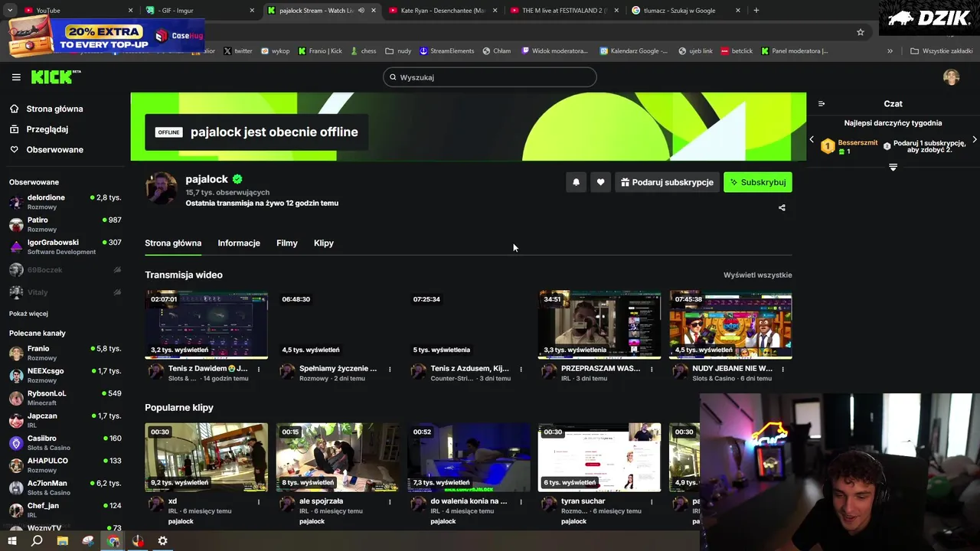This screenshot has width=980, height=551.
Task: Show next top gifter
Action: 974,139
